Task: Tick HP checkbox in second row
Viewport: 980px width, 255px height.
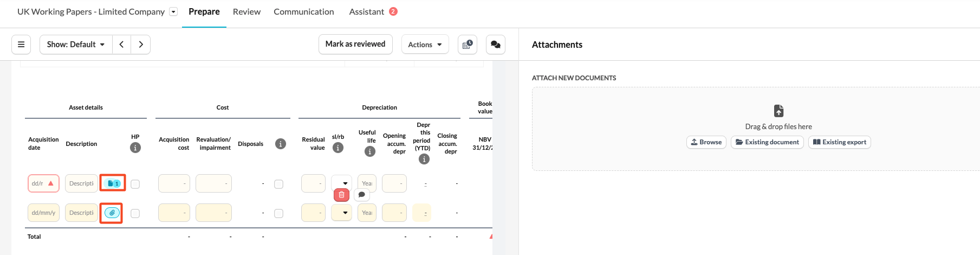Action: [135, 213]
